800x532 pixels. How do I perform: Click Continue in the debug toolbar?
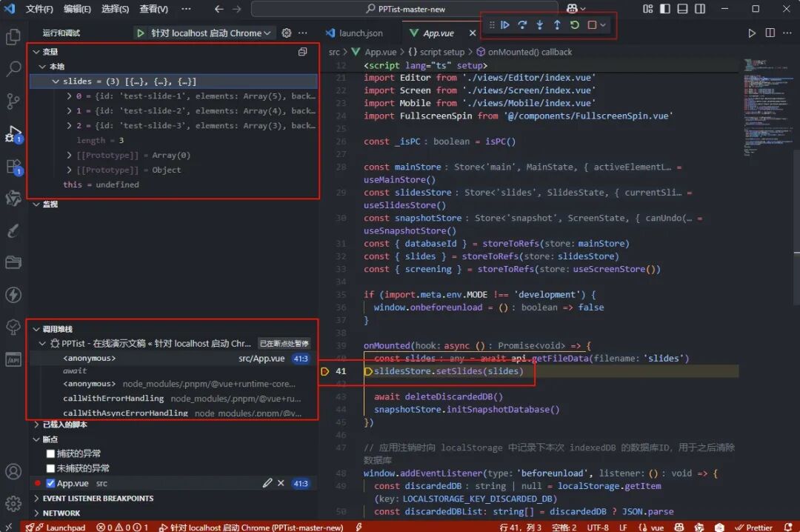(504, 24)
